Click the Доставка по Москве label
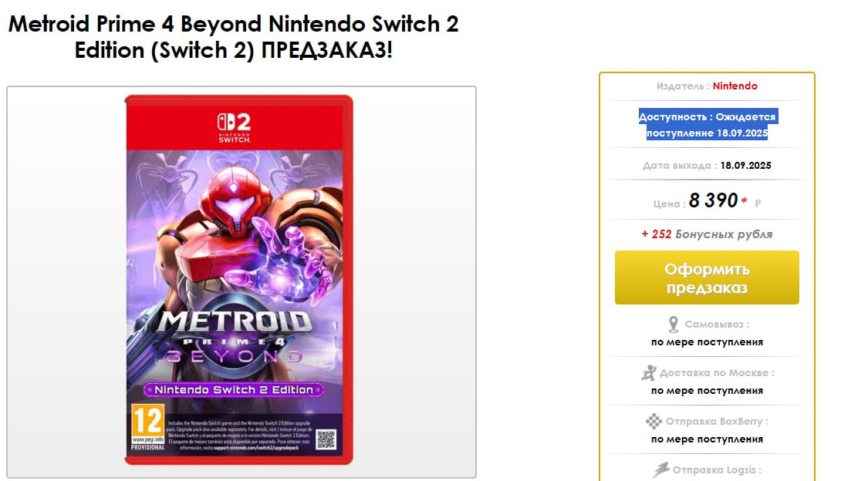This screenshot has height=481, width=868. point(716,373)
